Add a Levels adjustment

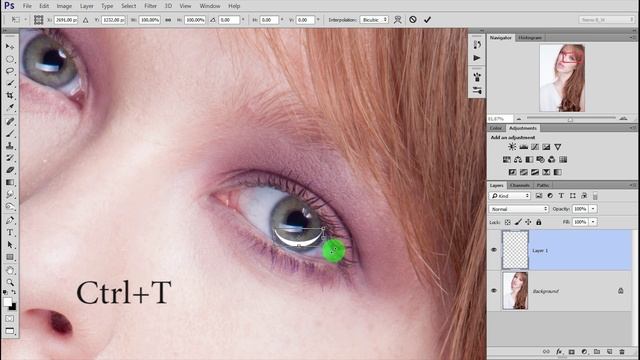(523, 147)
